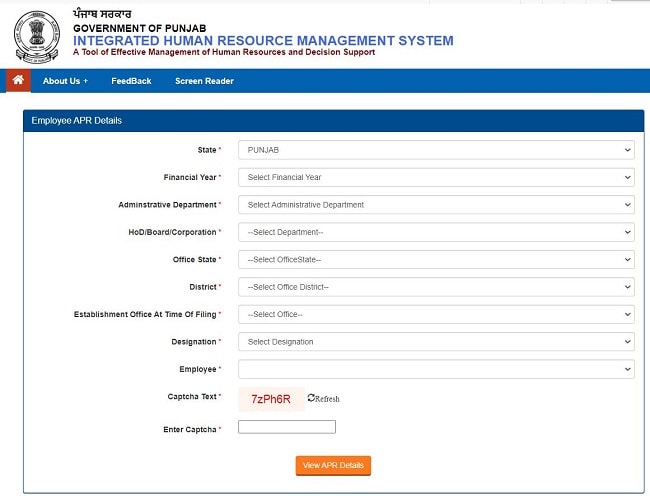Expand the Select Administrative Department dropdown
Viewport: 650px width, 496px height.
pos(436,205)
